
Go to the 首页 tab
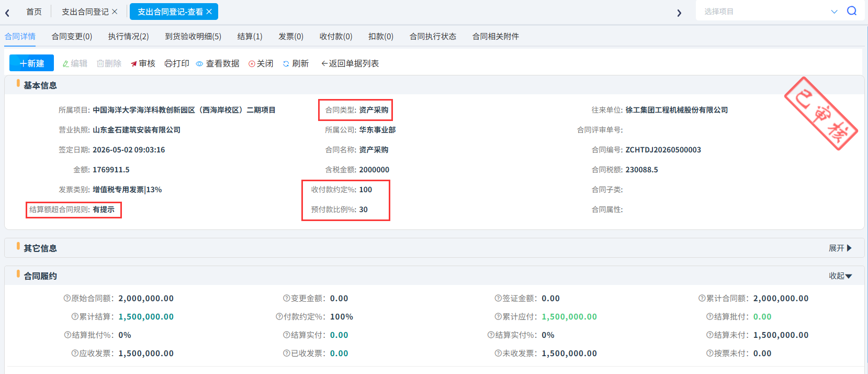[34, 12]
